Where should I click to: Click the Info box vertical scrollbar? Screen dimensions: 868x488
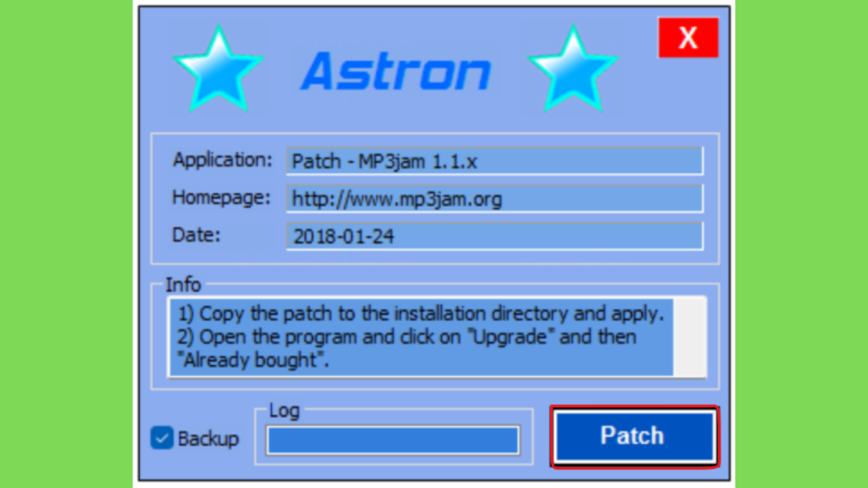tap(690, 337)
